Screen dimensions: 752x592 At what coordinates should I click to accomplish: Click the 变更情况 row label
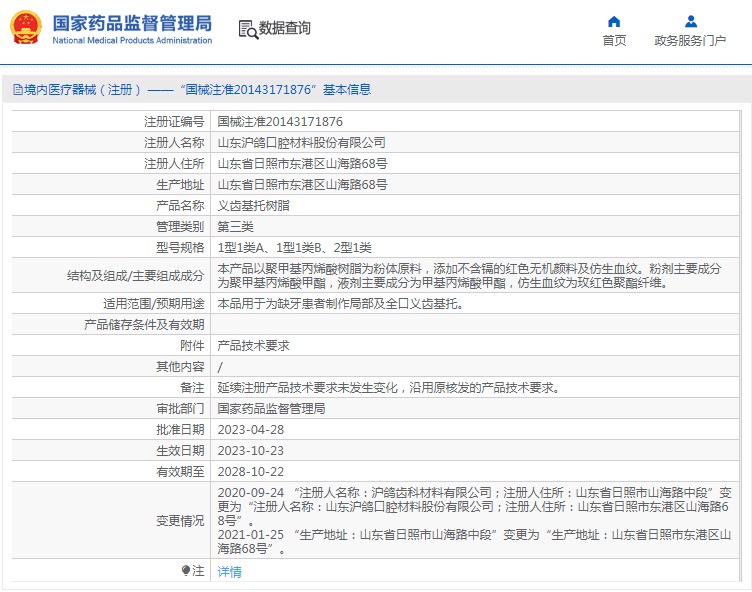pyautogui.click(x=179, y=521)
